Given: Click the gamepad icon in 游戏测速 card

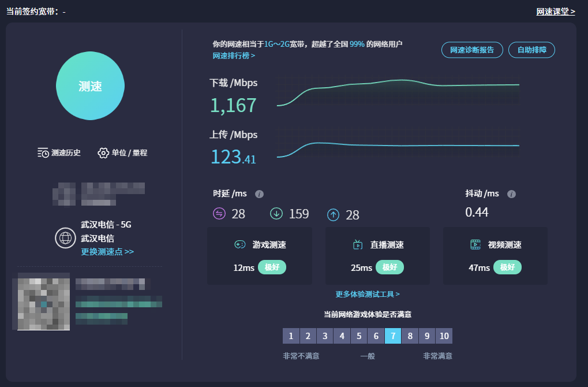Looking at the screenshot, I should point(239,245).
